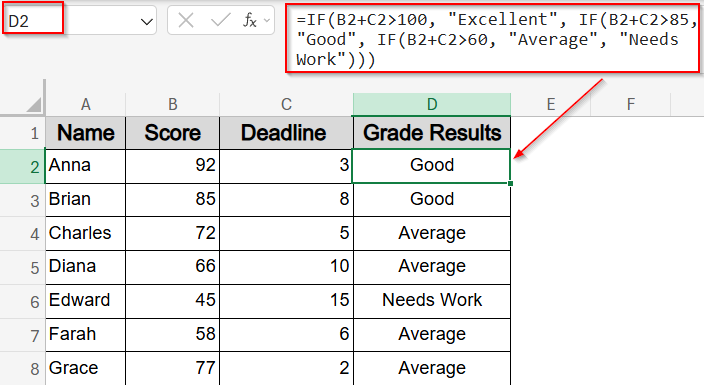Select column C header

[x=286, y=104]
